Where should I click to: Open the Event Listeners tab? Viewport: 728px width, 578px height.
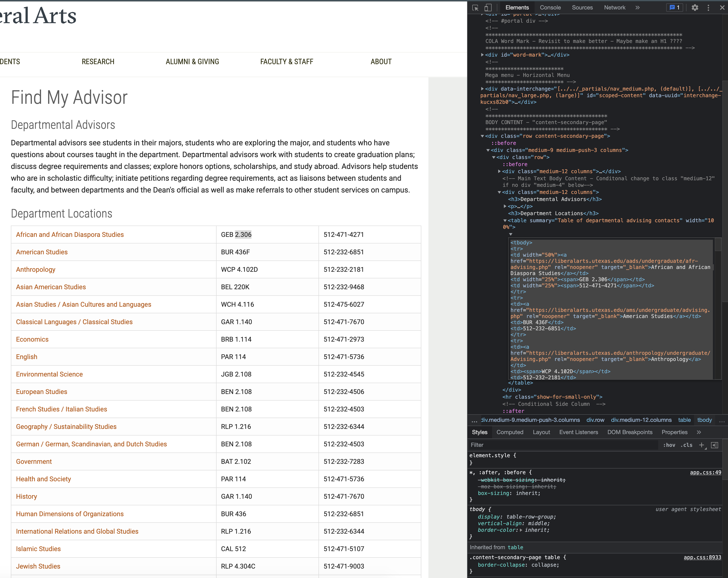point(578,432)
